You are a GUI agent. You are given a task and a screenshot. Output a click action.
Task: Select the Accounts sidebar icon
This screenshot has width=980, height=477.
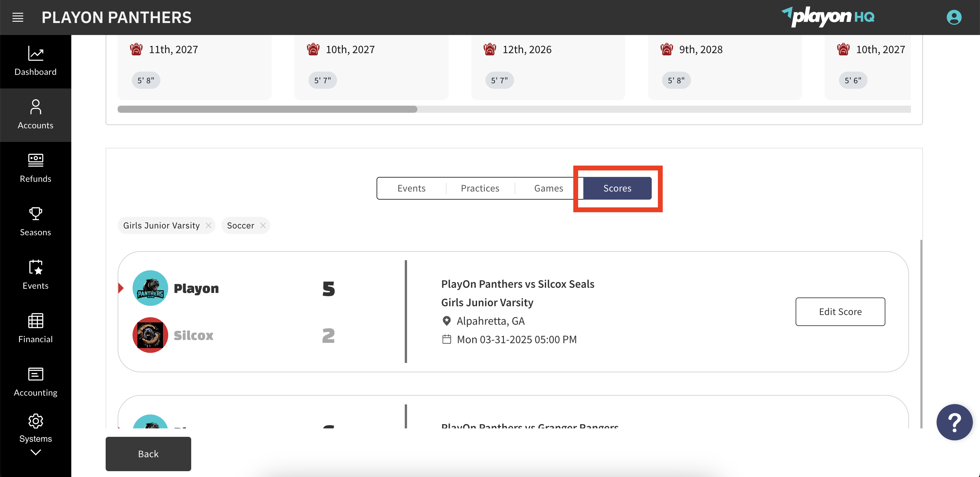35,114
